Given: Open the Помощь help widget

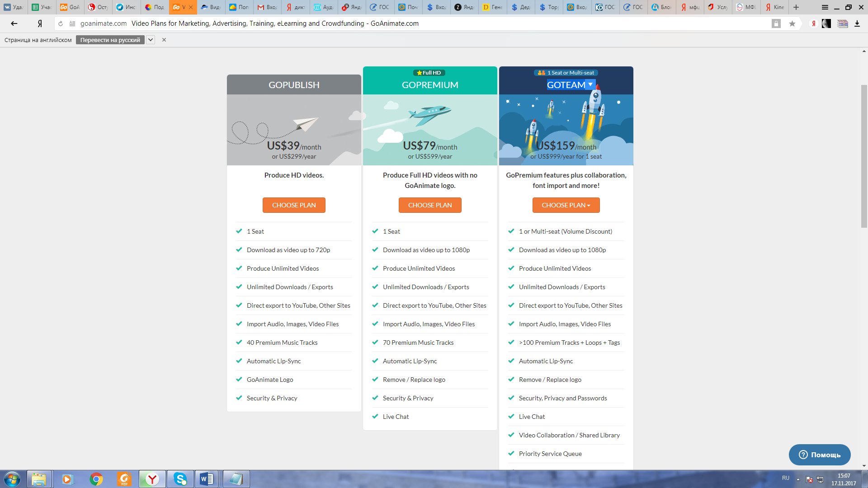Looking at the screenshot, I should click(x=820, y=455).
